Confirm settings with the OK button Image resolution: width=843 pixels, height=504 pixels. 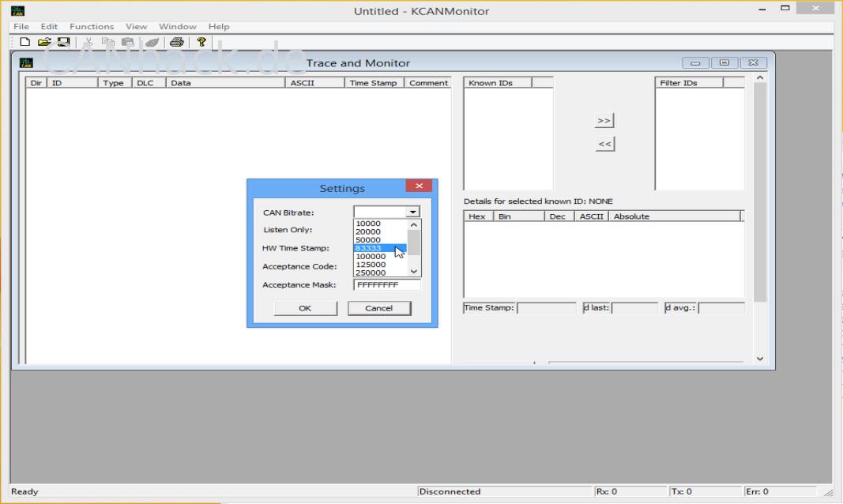pyautogui.click(x=306, y=308)
